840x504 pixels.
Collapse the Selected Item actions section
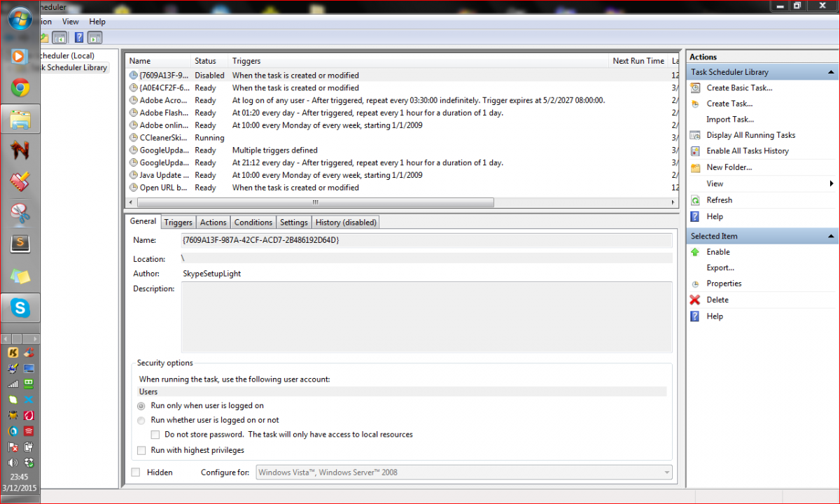(830, 237)
